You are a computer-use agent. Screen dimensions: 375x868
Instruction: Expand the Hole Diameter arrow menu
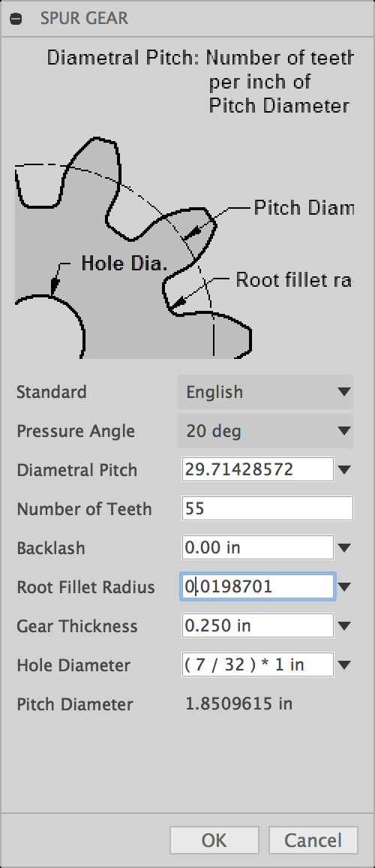click(344, 665)
